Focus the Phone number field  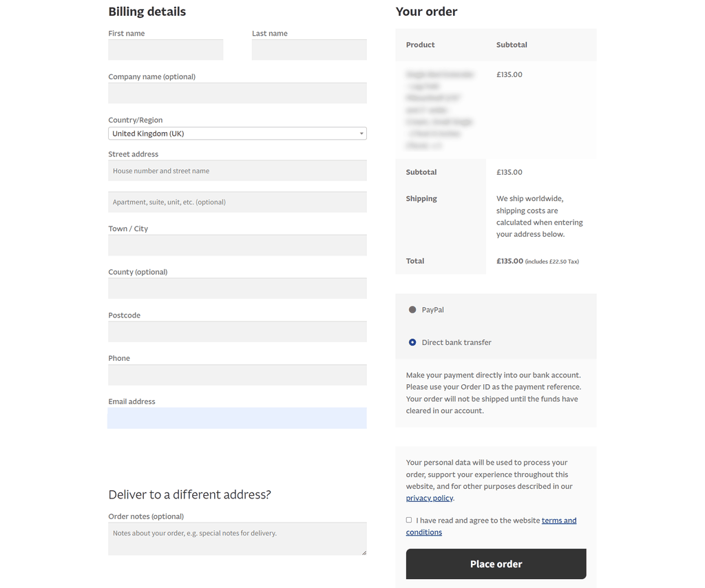point(237,375)
